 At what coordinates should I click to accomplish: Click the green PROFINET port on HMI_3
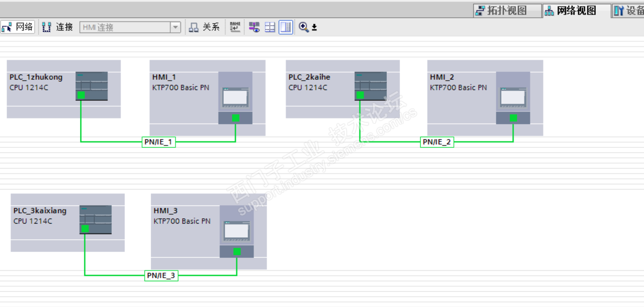tap(237, 251)
